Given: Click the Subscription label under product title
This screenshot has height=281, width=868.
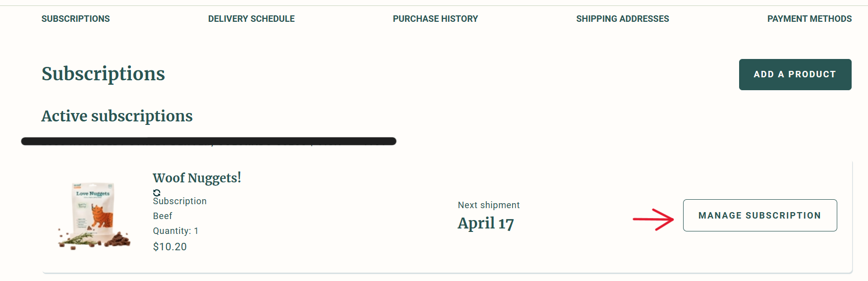Looking at the screenshot, I should pyautogui.click(x=179, y=201).
